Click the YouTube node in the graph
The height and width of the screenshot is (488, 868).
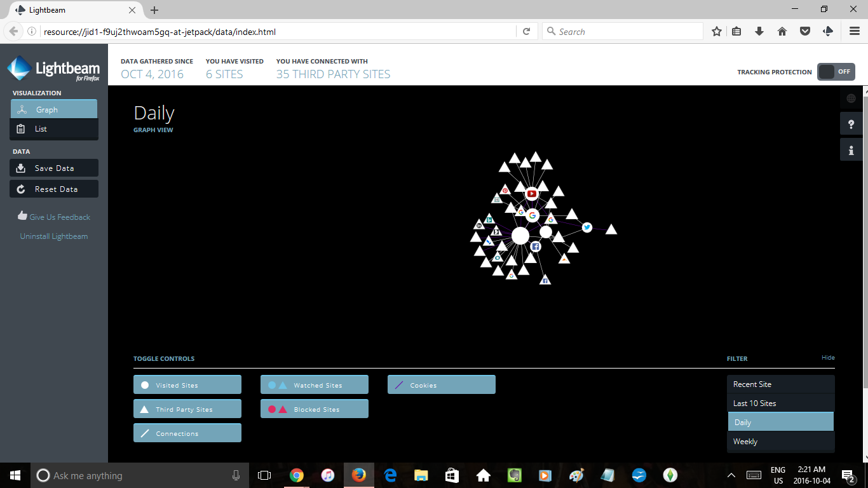(532, 194)
